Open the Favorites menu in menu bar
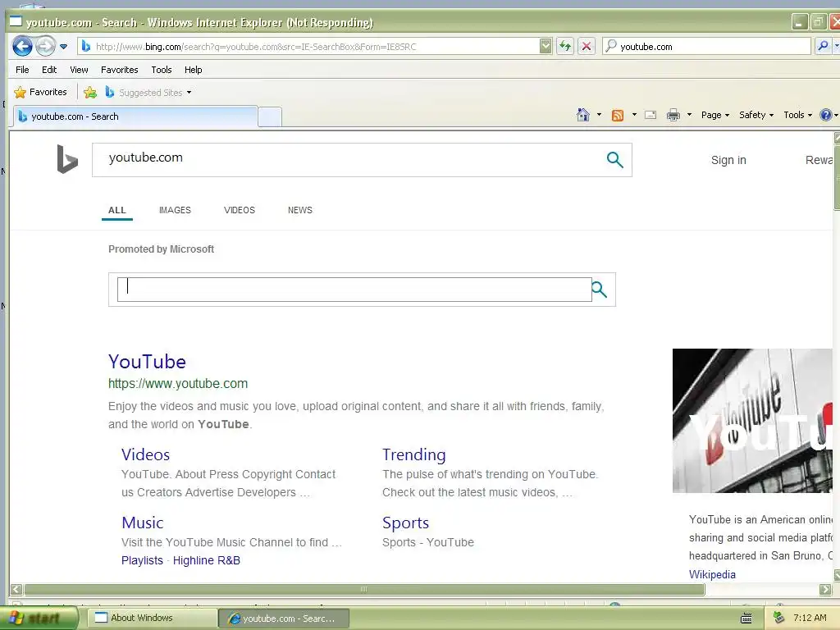The image size is (840, 630). click(x=120, y=70)
